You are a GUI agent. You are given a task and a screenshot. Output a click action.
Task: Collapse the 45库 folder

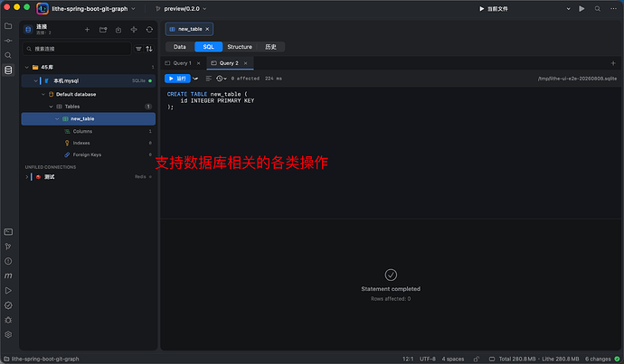click(26, 67)
